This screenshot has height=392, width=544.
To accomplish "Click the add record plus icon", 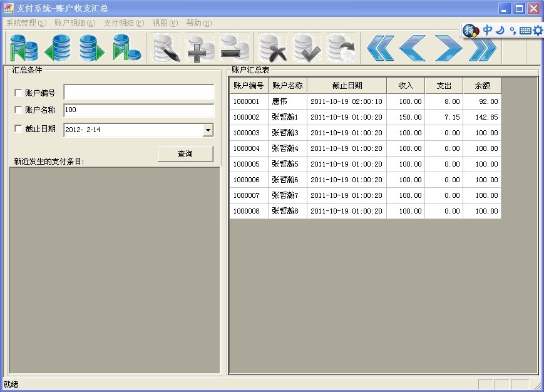I will tap(200, 48).
